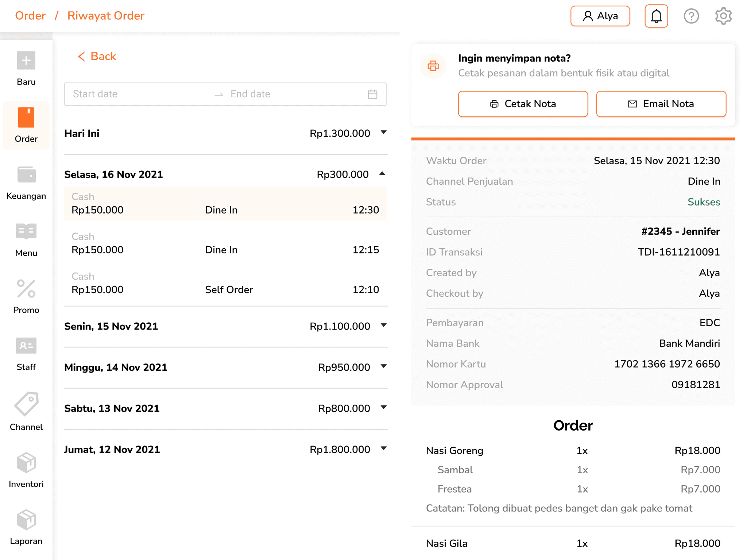Open the Channel tag icon
Screen dimensions: 747x560
point(26,404)
